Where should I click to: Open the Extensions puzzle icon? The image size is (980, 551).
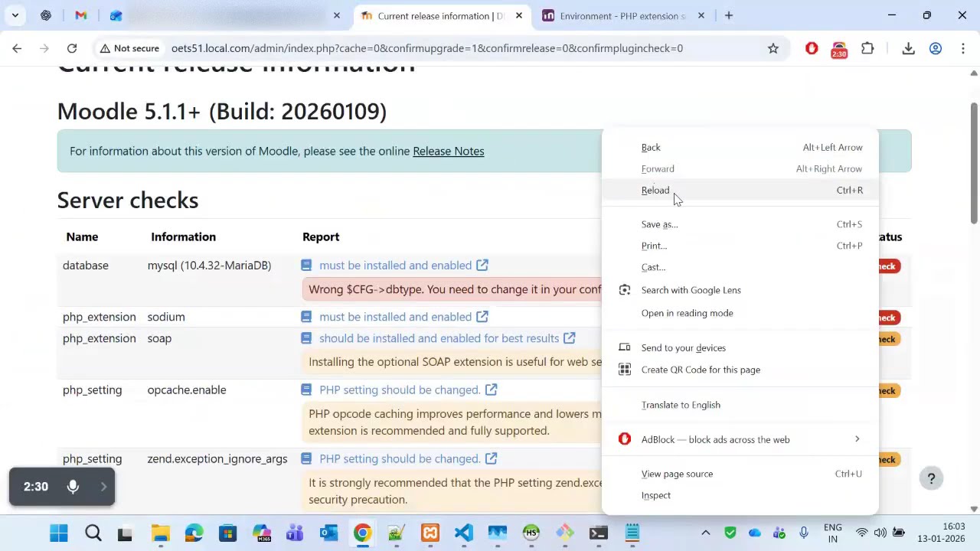(x=867, y=48)
